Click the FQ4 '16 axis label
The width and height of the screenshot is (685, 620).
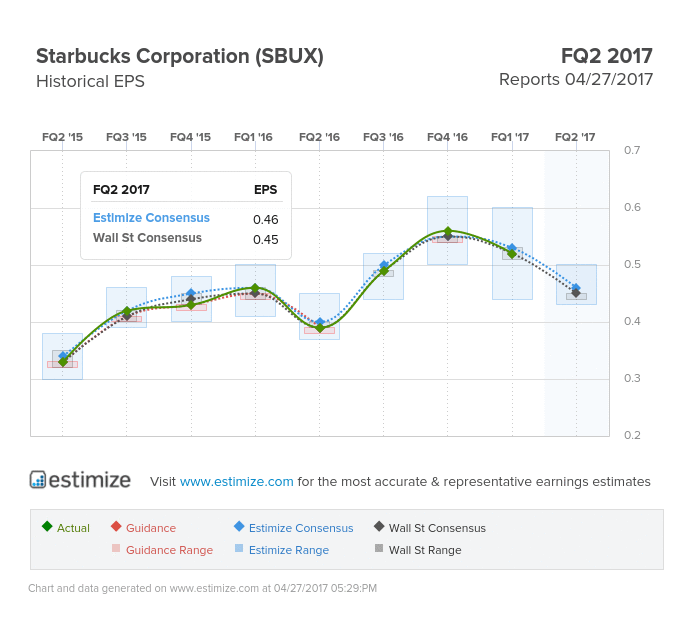(x=447, y=137)
